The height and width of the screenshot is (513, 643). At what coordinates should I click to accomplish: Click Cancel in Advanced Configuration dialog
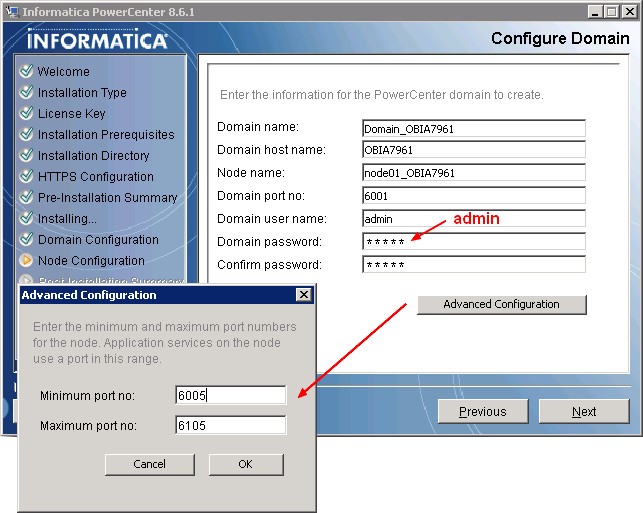coord(150,464)
